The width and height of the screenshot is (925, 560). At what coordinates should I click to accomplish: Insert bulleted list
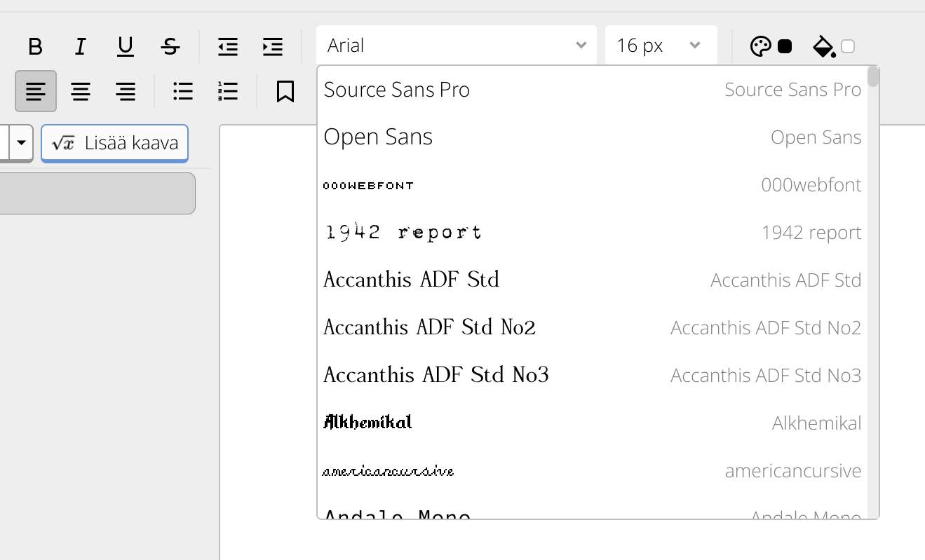(183, 91)
